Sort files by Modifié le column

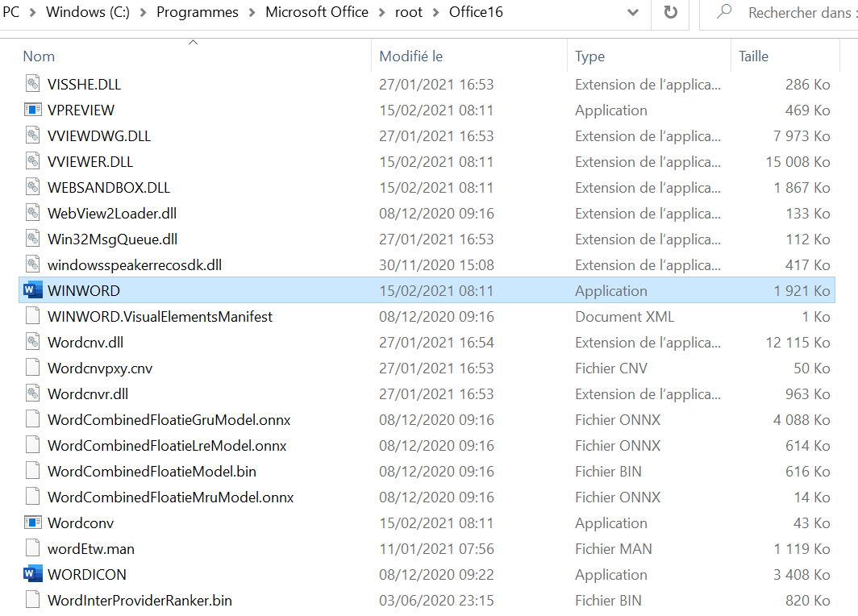[x=411, y=56]
